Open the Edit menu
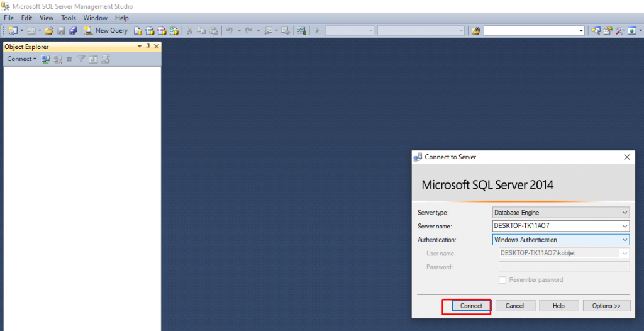Screen dimensions: 644x331 pos(26,18)
